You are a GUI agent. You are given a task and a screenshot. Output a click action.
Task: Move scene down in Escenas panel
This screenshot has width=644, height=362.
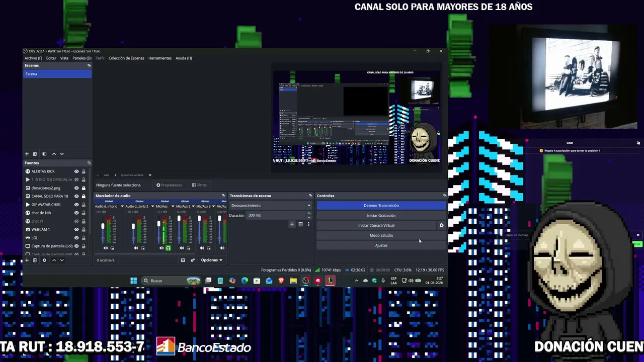(62, 154)
